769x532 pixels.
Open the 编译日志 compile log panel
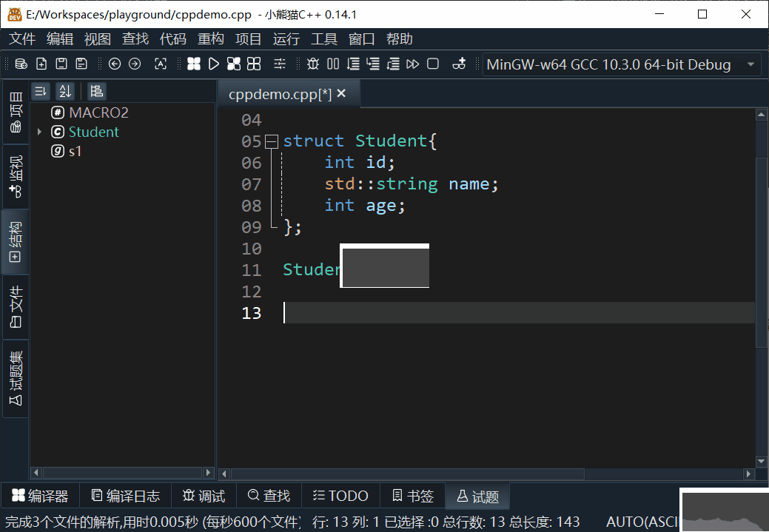click(125, 496)
